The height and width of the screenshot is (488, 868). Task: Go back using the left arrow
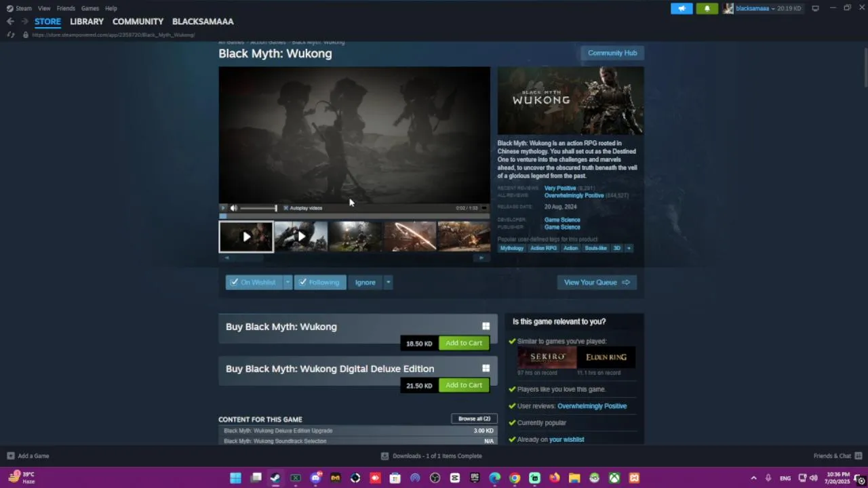[10, 22]
